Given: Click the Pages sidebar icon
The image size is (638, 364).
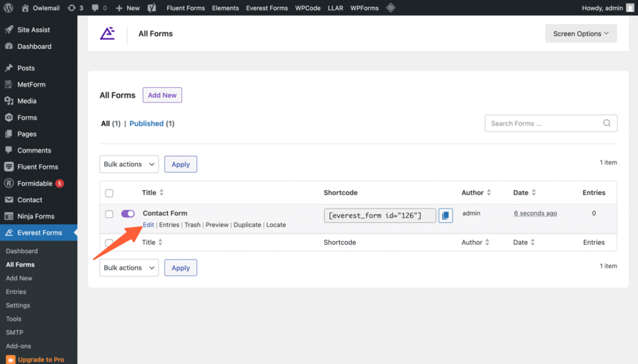Looking at the screenshot, I should pos(9,134).
